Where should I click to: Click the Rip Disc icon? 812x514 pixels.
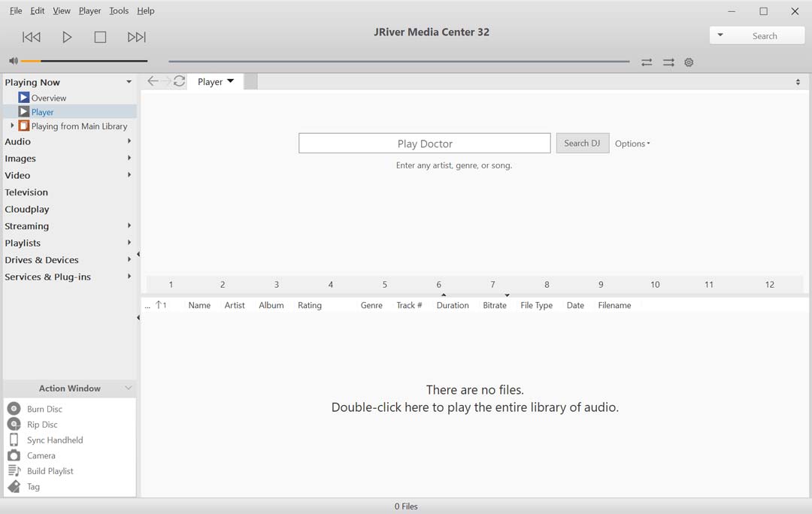click(14, 424)
